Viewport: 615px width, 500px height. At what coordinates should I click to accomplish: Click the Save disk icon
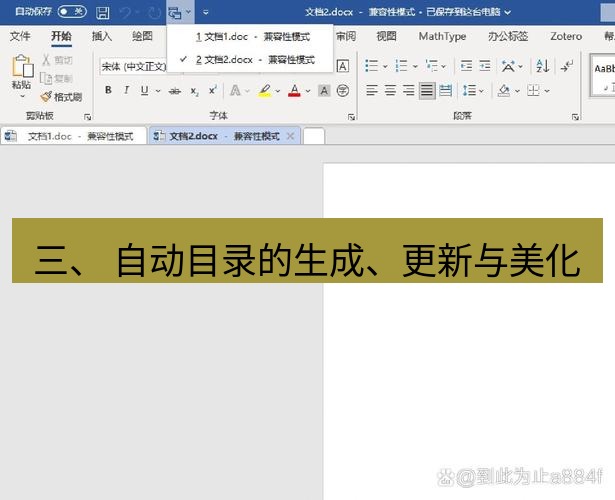pyautogui.click(x=103, y=12)
